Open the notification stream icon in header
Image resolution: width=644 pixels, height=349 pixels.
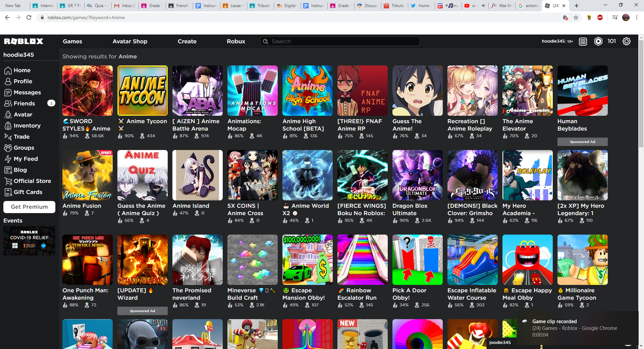tap(583, 41)
